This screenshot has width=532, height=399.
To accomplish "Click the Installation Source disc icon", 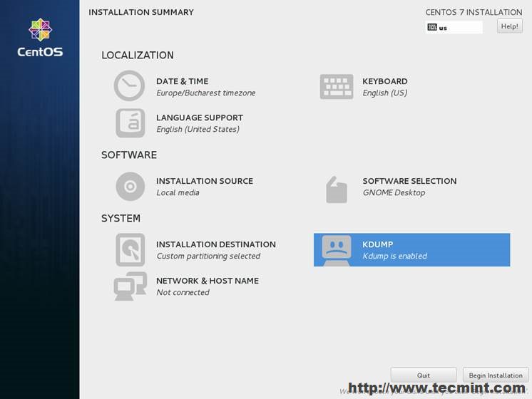I will coord(131,187).
